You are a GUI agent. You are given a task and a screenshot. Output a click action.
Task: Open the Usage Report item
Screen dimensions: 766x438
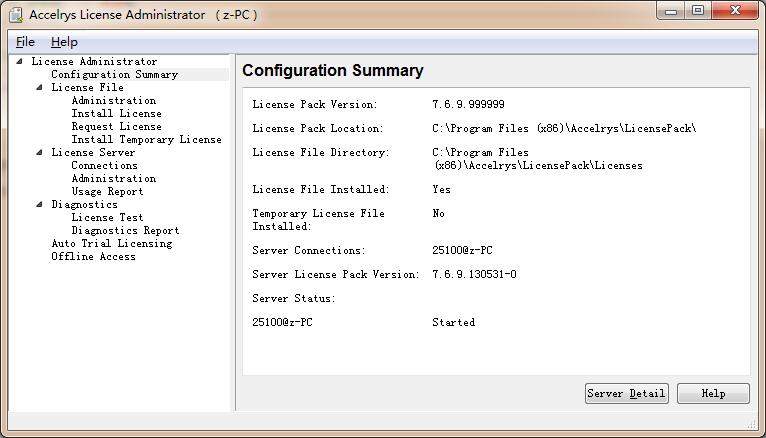tap(107, 192)
